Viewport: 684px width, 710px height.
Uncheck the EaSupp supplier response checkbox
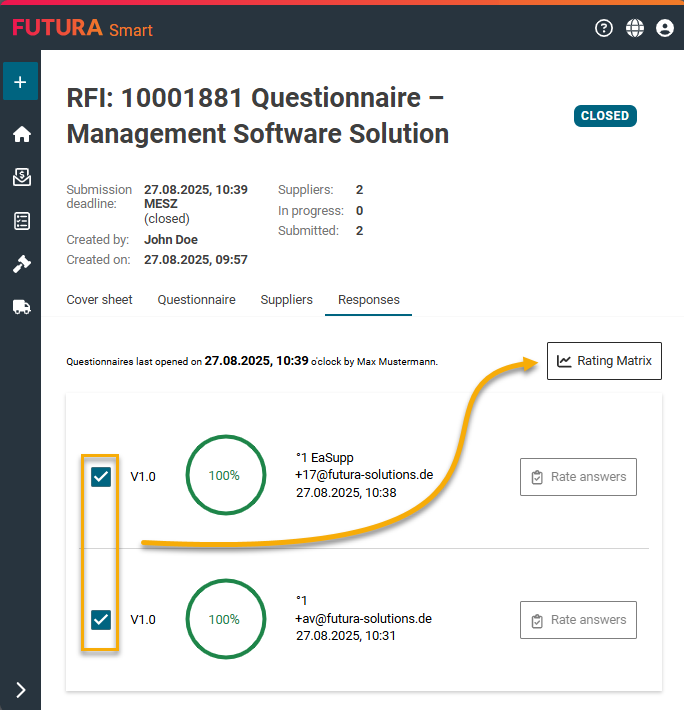[101, 477]
